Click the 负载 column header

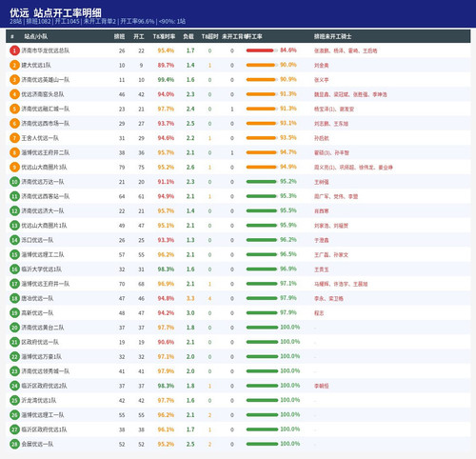click(188, 36)
